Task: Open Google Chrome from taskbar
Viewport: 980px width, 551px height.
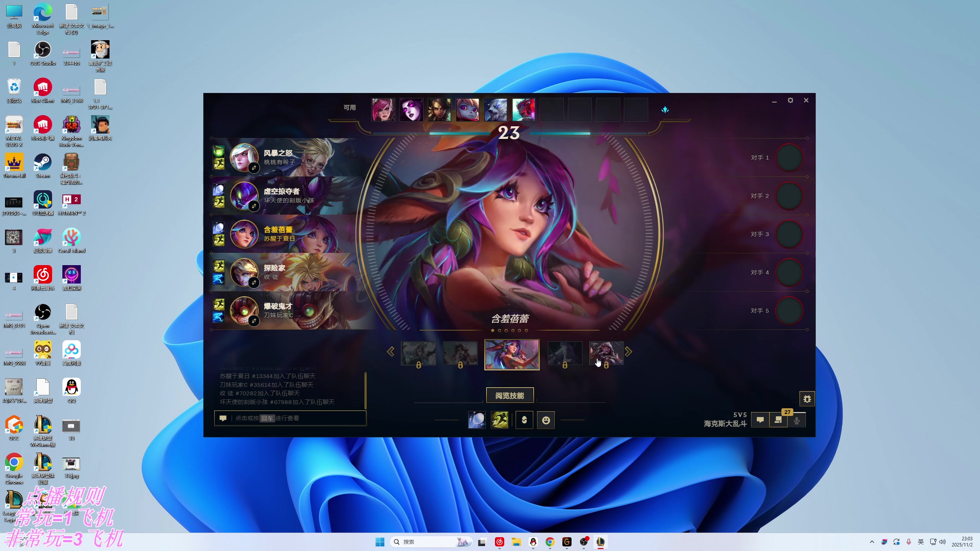Action: pos(550,542)
